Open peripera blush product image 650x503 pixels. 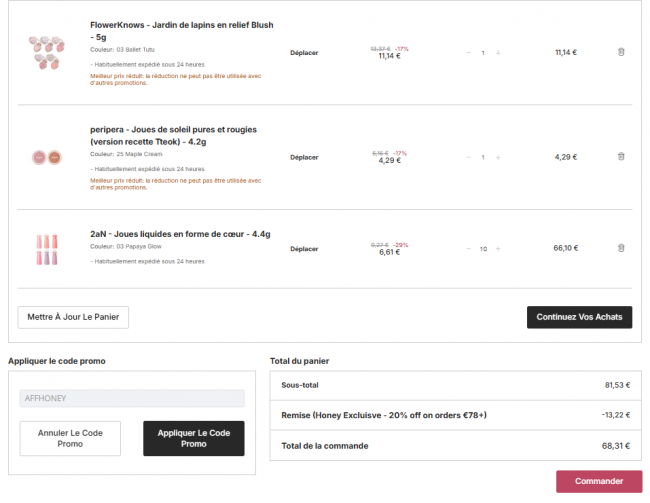(x=47, y=157)
